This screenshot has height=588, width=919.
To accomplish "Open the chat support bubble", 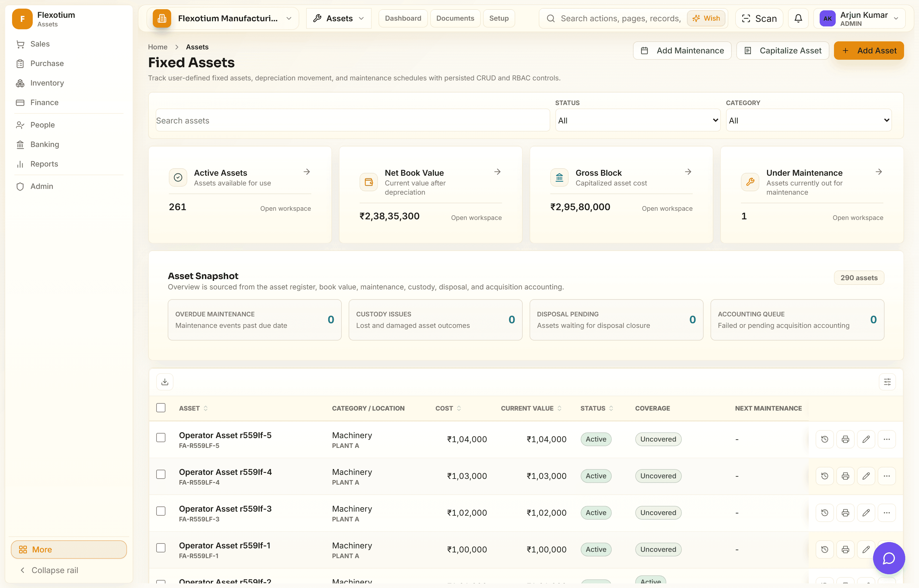I will 889,558.
